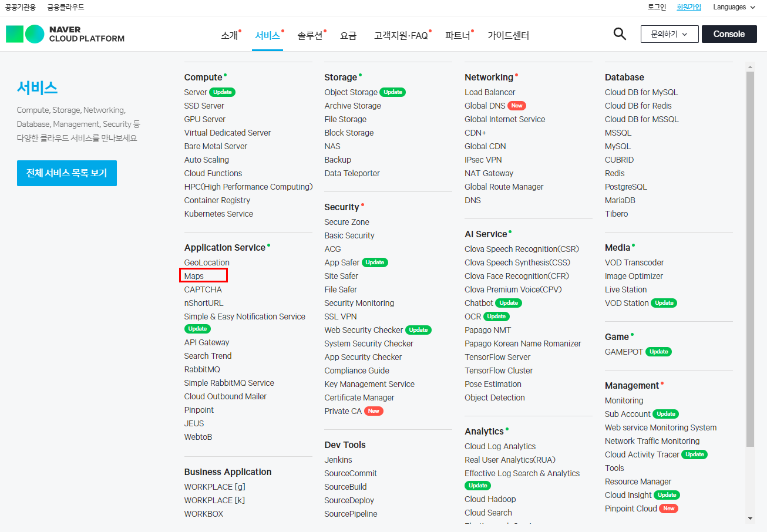Click the 로그인 link
767x532 pixels.
657,7
